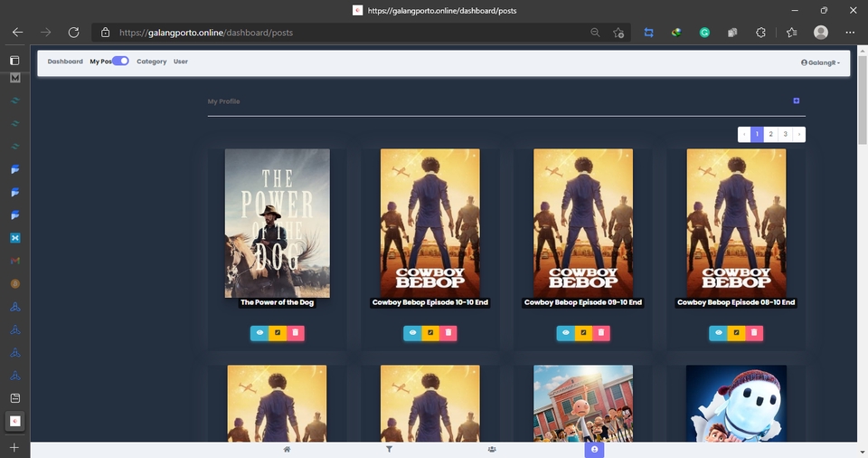The image size is (868, 458).
Task: Switch to the orange Bitcoin tab
Action: coord(15,283)
